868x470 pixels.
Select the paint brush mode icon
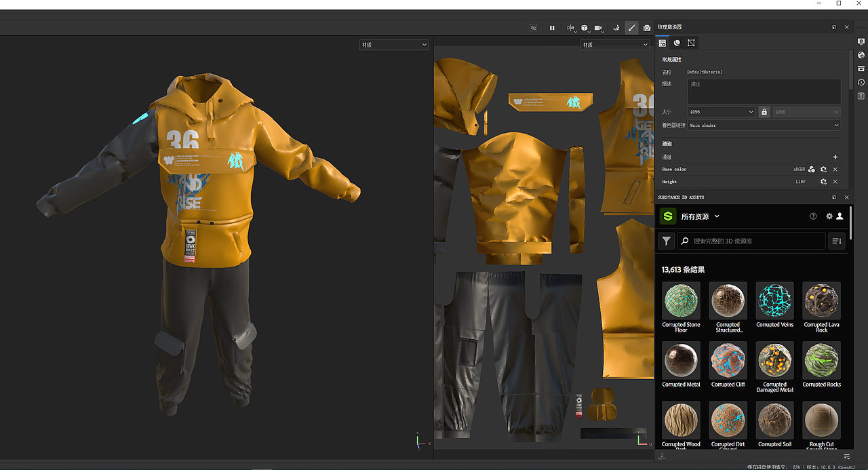point(631,28)
